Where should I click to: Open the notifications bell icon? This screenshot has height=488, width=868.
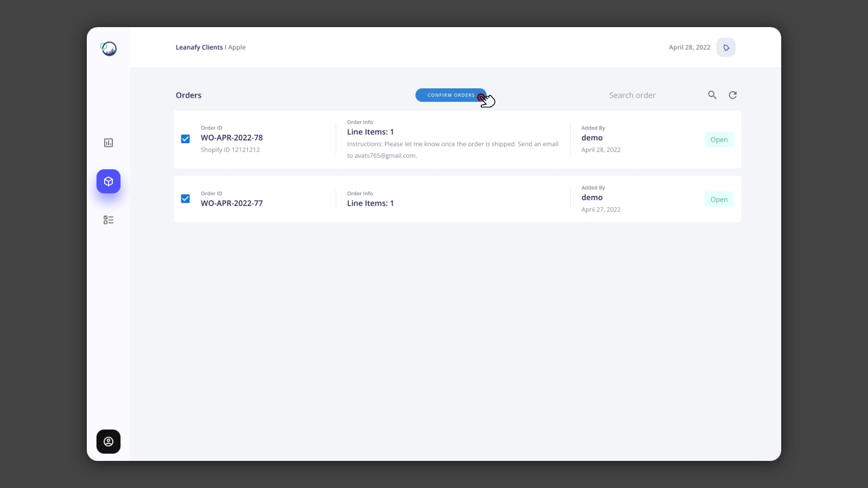click(726, 47)
